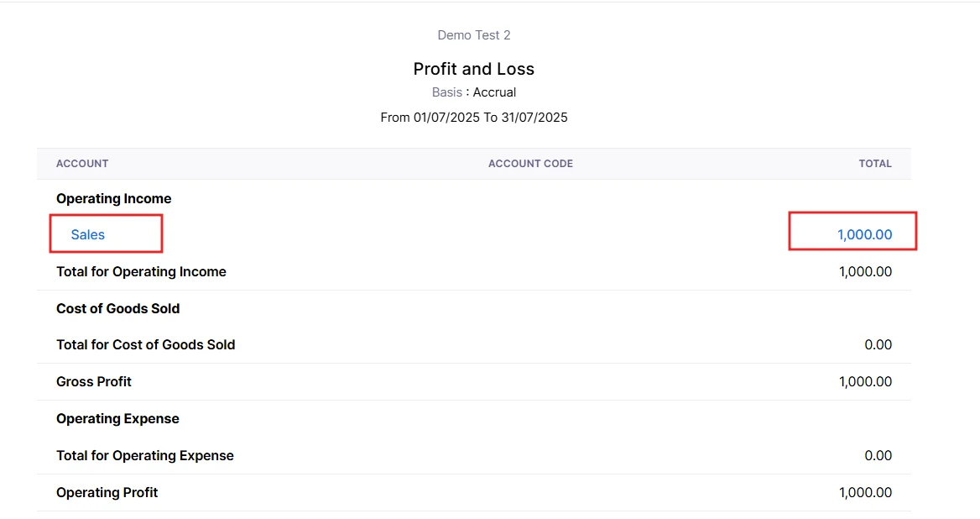
Task: Click the Profit and Loss report title
Action: [x=473, y=69]
